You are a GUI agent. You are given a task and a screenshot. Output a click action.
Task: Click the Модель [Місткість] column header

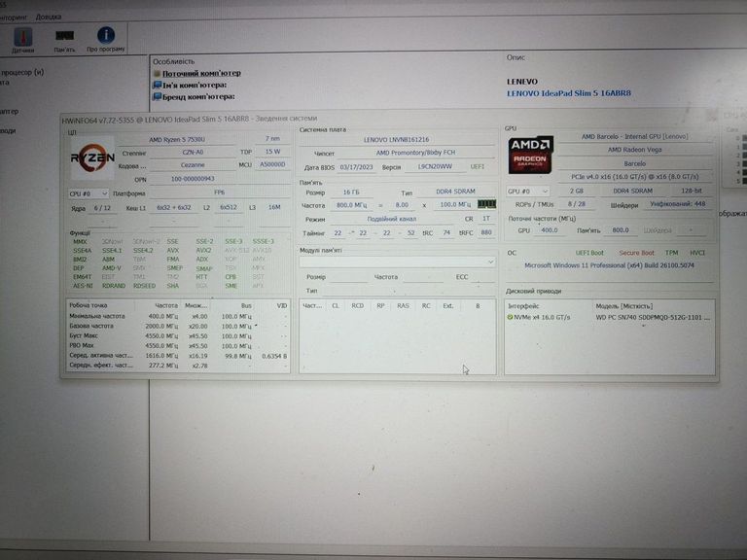(x=623, y=306)
